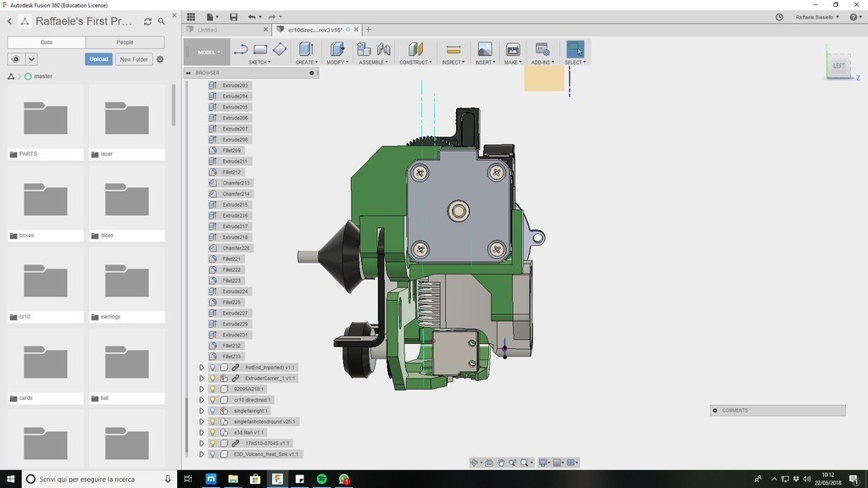Click the Undo arrow

(252, 17)
